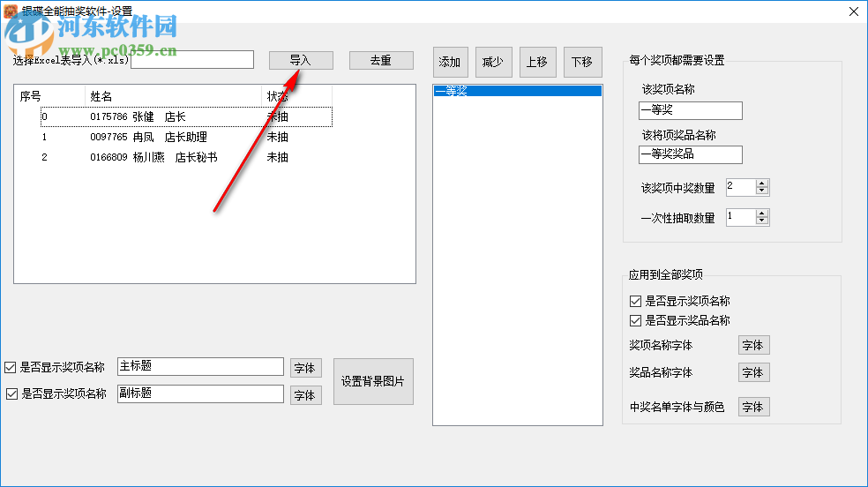Decrease 一次性抽取数量 with down arrow

762,221
